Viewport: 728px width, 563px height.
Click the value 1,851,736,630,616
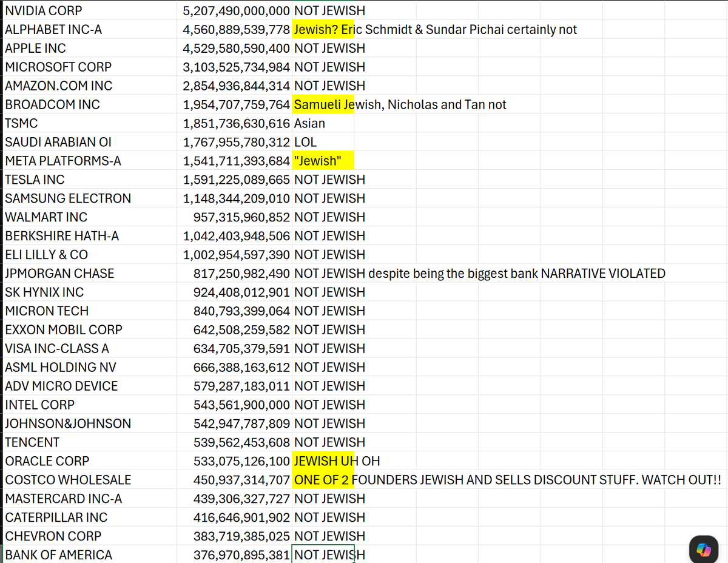tap(237, 123)
